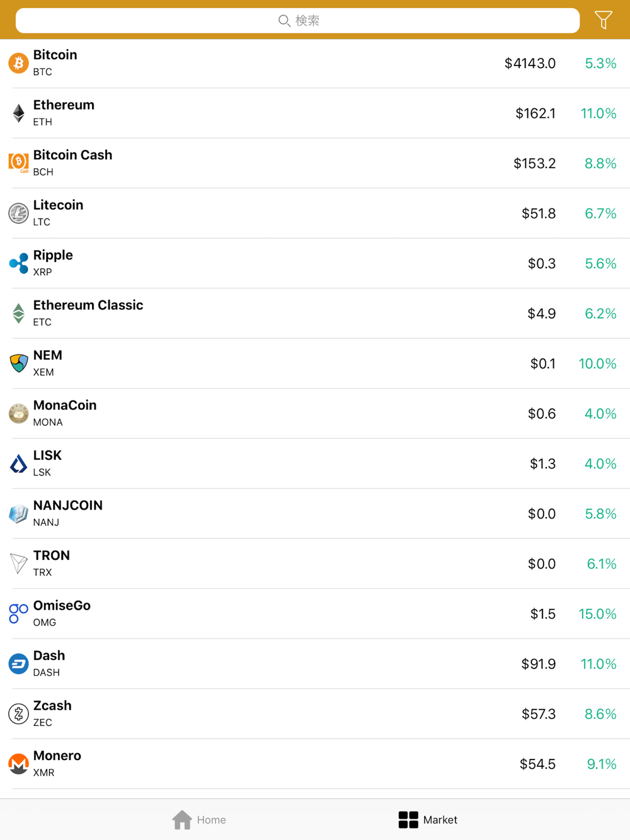Select the TRON coin name
630x840 pixels.
[x=52, y=555]
